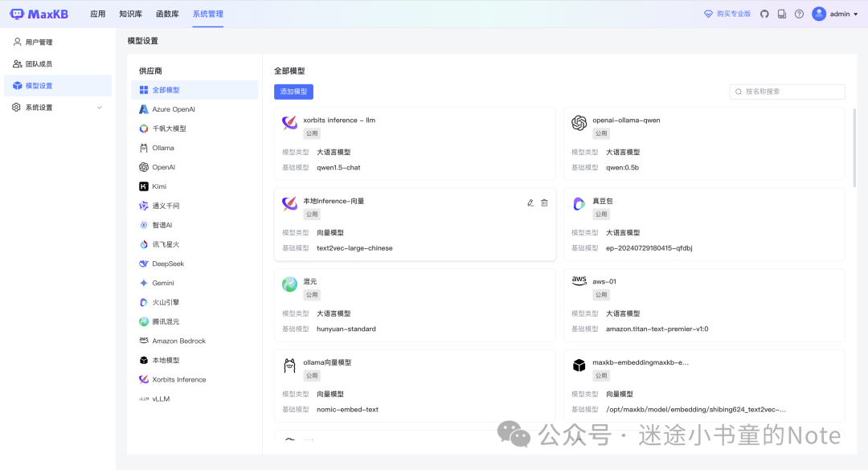Click the 本地Inference-向量 card logo

[289, 204]
